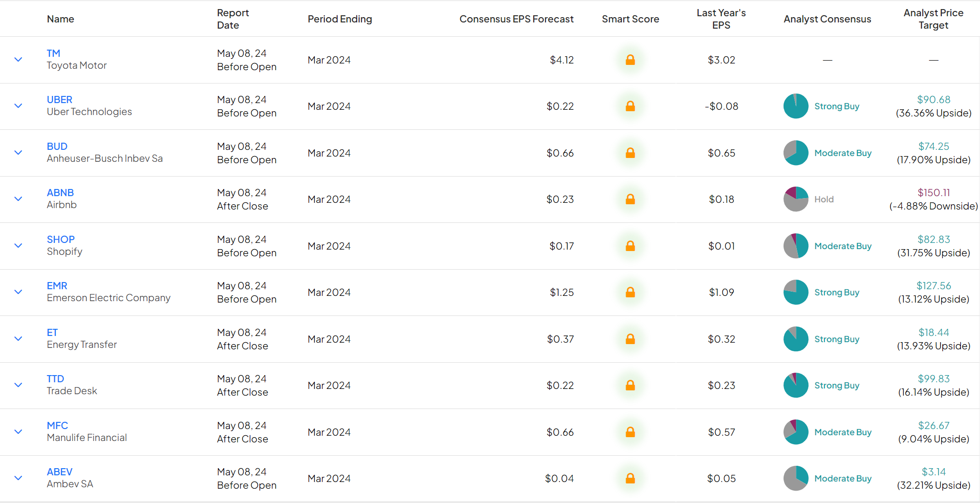
Task: Click ABEV analyst consensus pie chart
Action: [796, 478]
